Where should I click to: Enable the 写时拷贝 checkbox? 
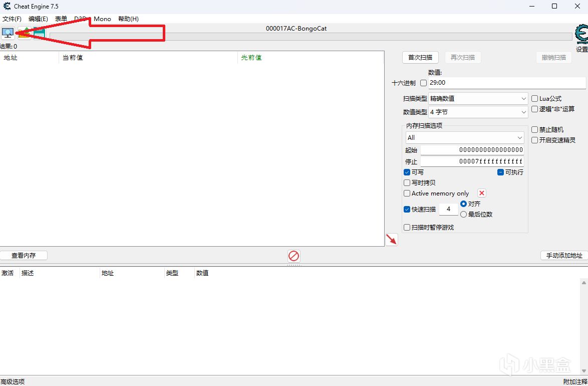click(407, 183)
